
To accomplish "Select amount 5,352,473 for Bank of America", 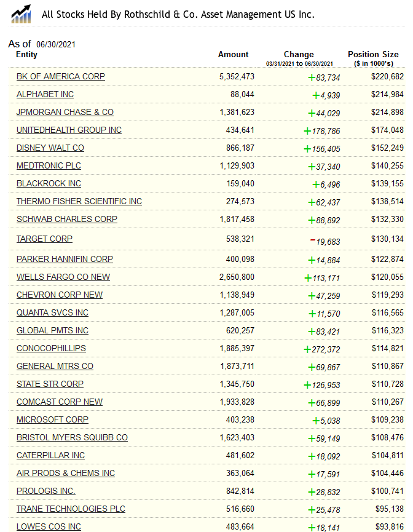I will pos(237,77).
